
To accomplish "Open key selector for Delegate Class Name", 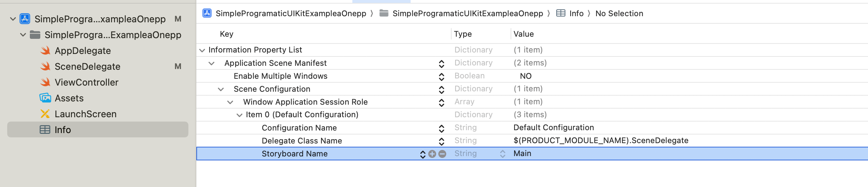I will click(x=442, y=141).
